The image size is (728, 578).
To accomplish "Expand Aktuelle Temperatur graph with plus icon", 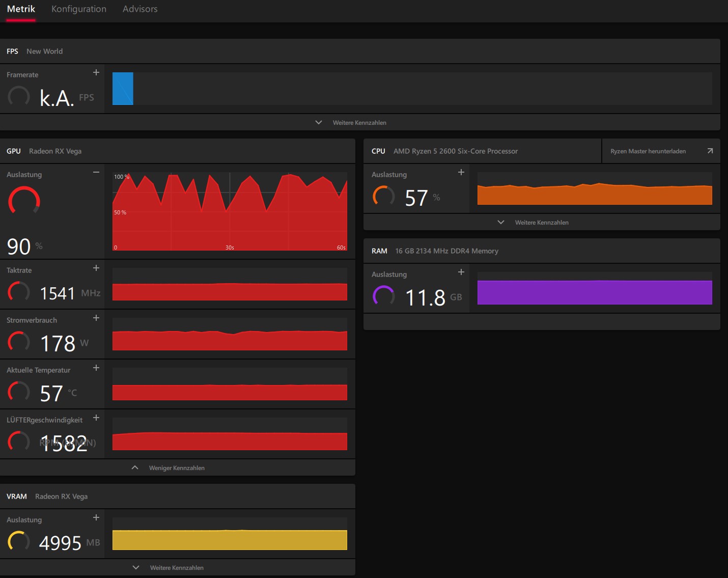I will [x=96, y=368].
